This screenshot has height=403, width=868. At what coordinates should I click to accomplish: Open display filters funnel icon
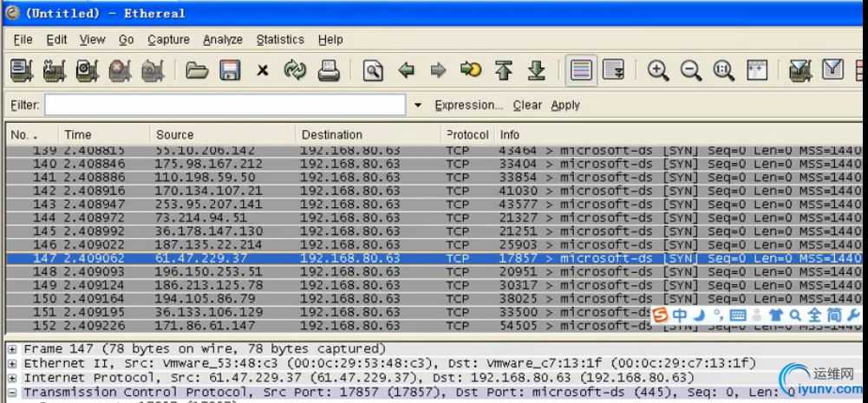pos(833,70)
